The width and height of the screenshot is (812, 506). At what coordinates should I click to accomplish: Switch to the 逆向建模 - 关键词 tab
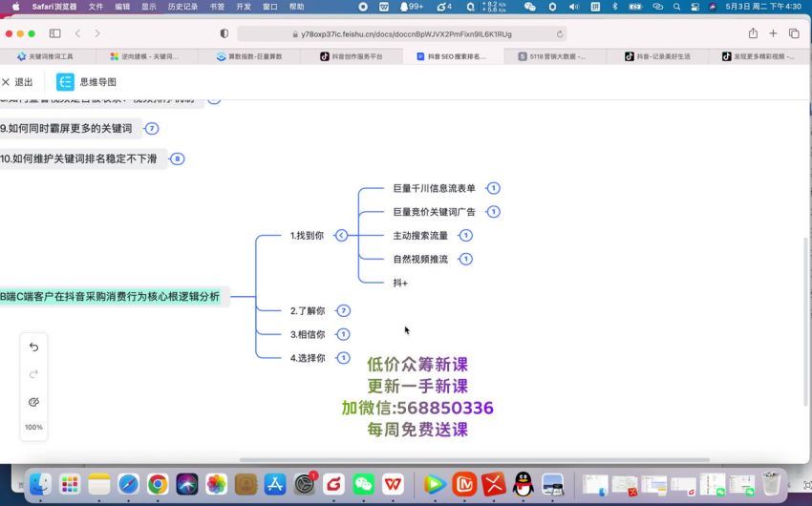[x=146, y=56]
